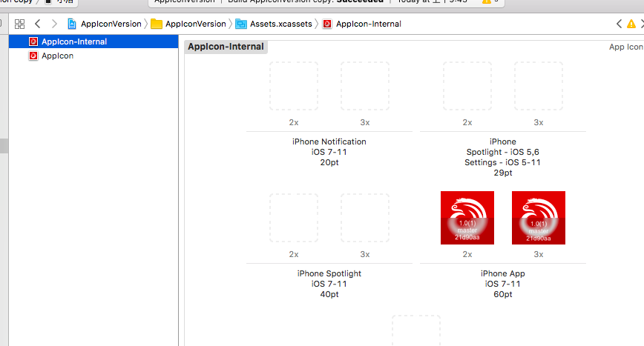Viewport: 644px width, 346px height.
Task: Click the 'Settings - iOS 5-11' label
Action: 503,162
